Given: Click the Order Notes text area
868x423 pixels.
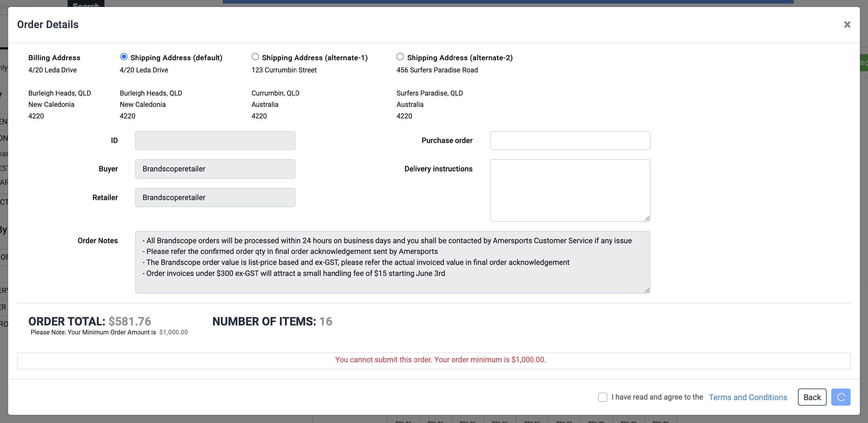Looking at the screenshot, I should tap(393, 262).
